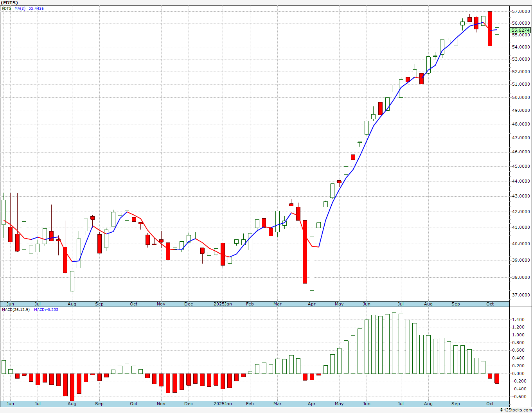Select Nov on the price chart axis
532x413 pixels.
pos(161,304)
